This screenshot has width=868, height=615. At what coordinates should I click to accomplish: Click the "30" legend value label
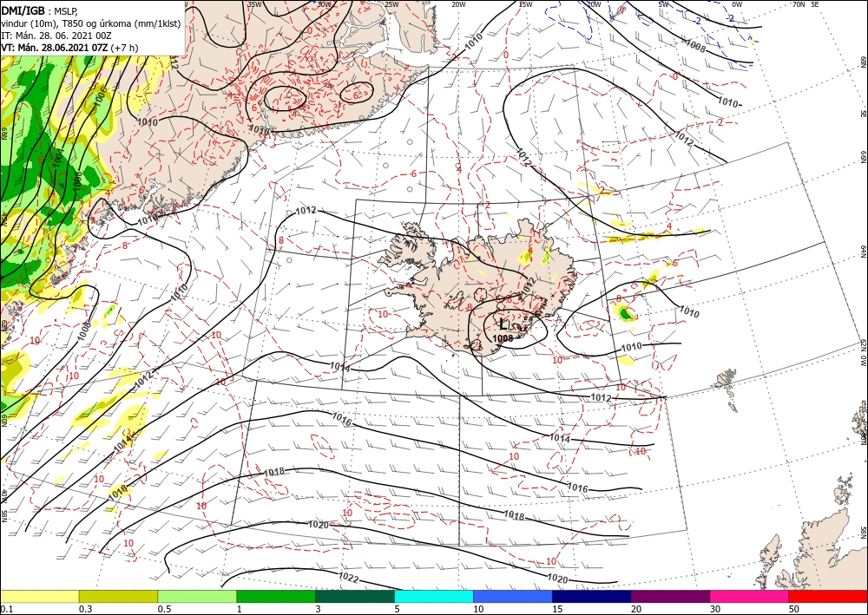coord(715,609)
